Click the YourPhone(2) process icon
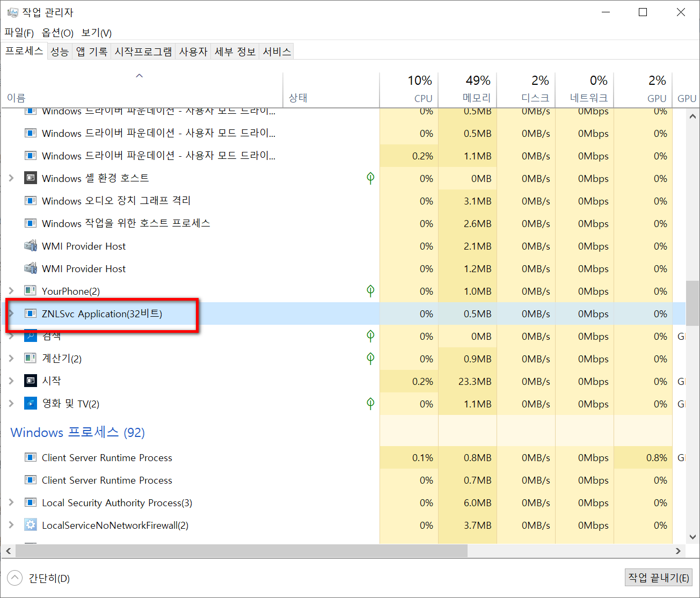 [x=31, y=290]
